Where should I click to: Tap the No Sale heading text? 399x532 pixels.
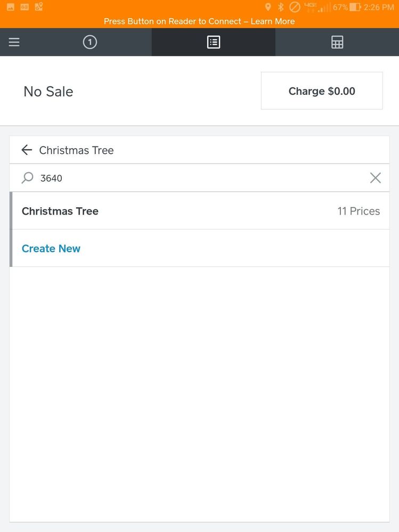click(48, 92)
